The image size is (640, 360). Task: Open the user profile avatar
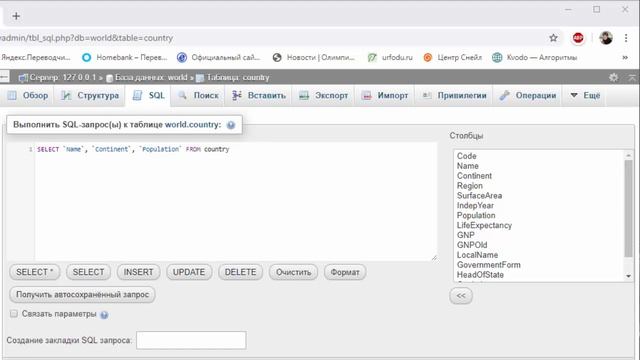tap(606, 38)
